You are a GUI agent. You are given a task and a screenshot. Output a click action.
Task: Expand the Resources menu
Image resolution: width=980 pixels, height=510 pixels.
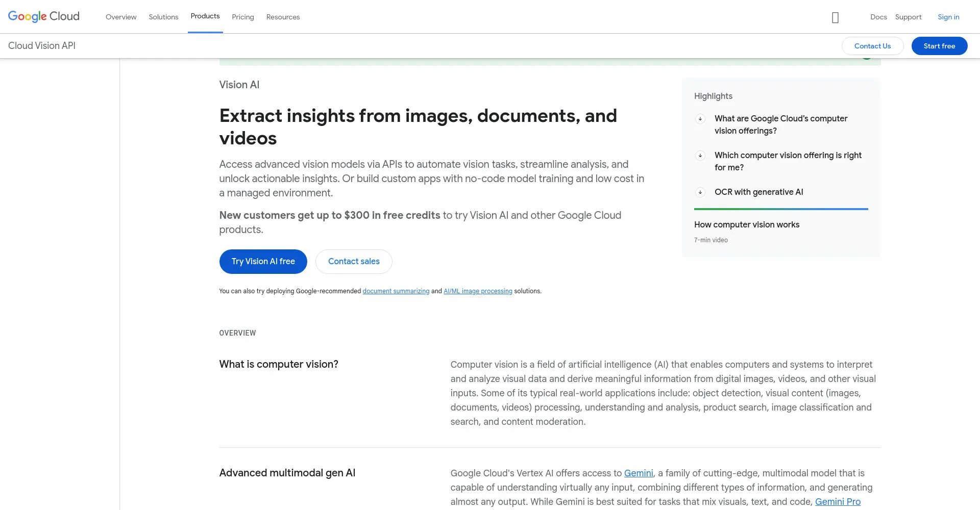[283, 17]
